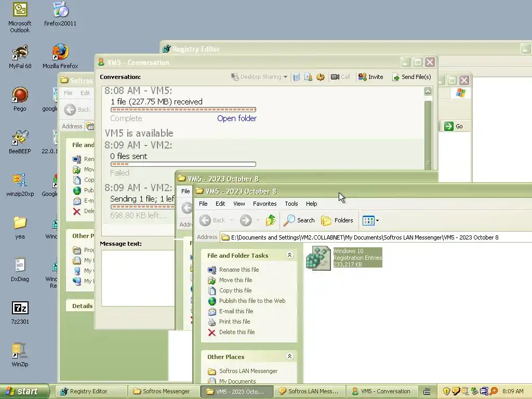Click Back button in front VM5 folder window

(x=212, y=220)
